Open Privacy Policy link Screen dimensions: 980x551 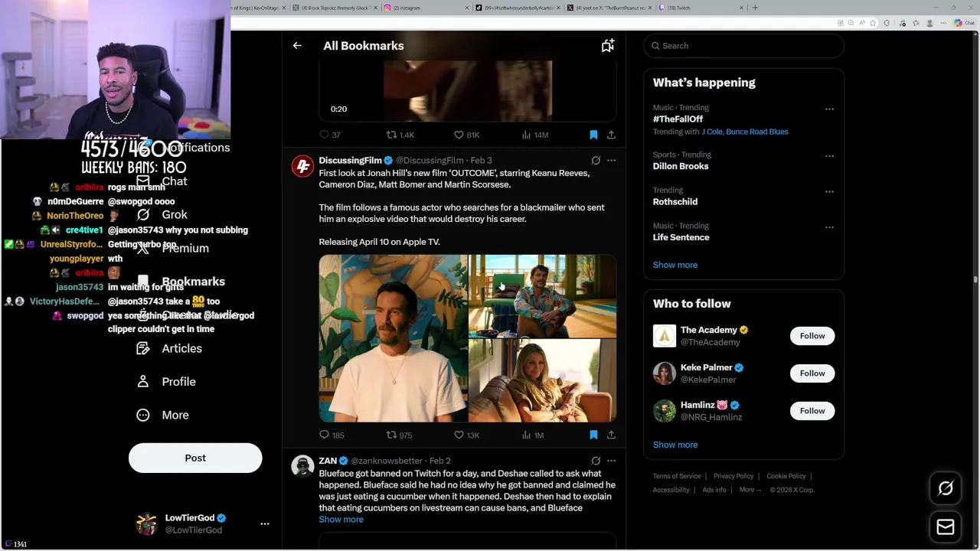pyautogui.click(x=733, y=476)
